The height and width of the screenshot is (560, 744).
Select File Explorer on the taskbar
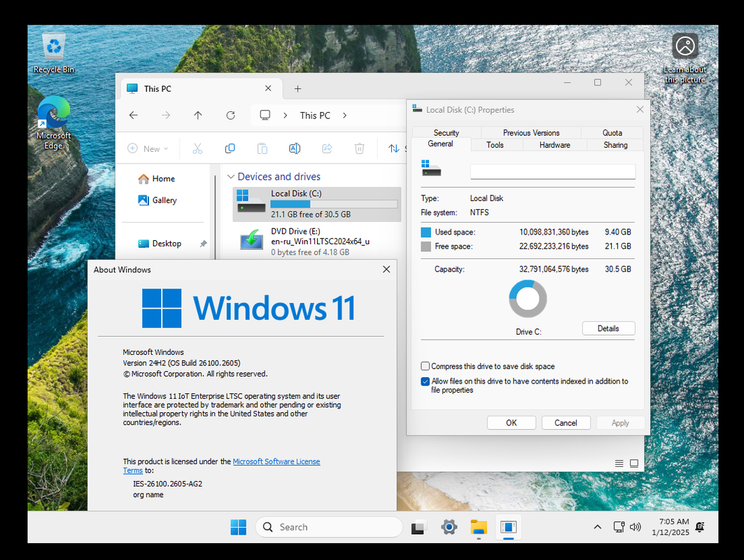479,527
